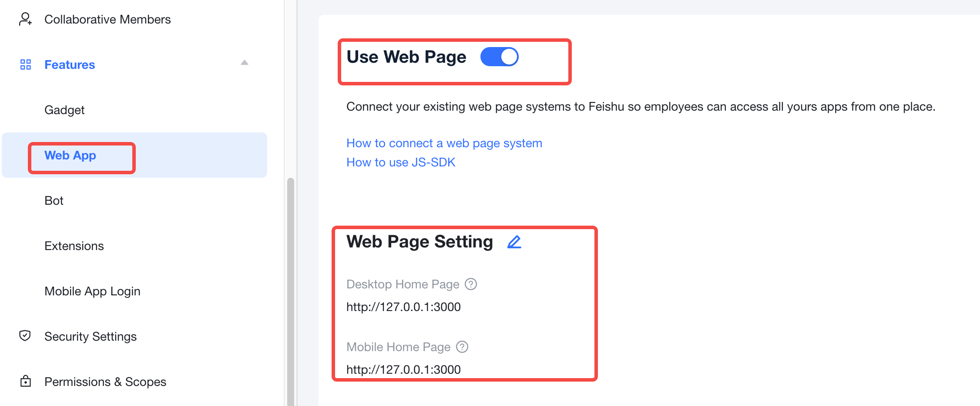Click the Security Settings shield icon
Screen dimensions: 980x406
coord(25,336)
